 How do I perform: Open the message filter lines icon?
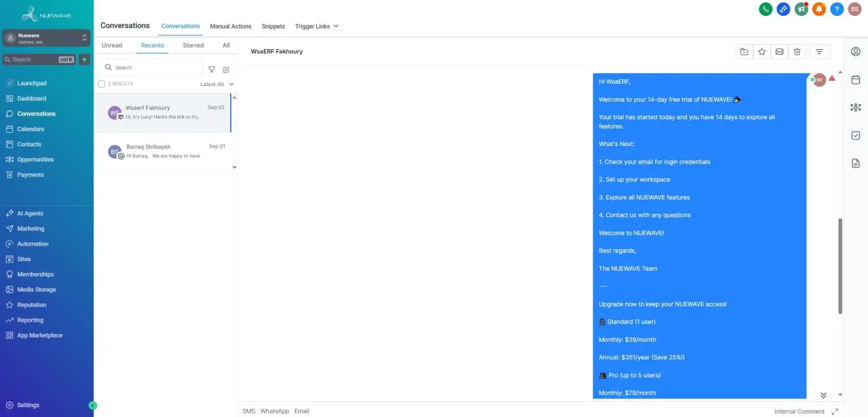(820, 51)
